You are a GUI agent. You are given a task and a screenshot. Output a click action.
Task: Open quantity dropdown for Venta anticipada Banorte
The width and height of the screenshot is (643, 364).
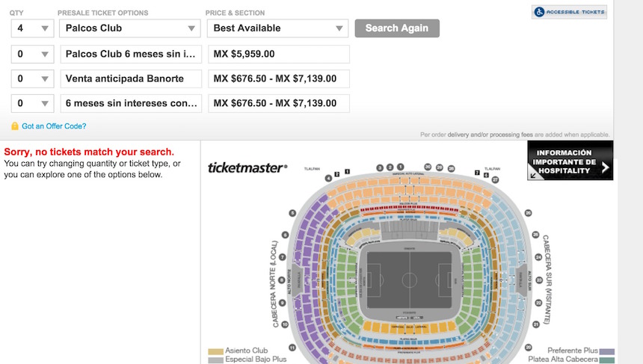(33, 78)
